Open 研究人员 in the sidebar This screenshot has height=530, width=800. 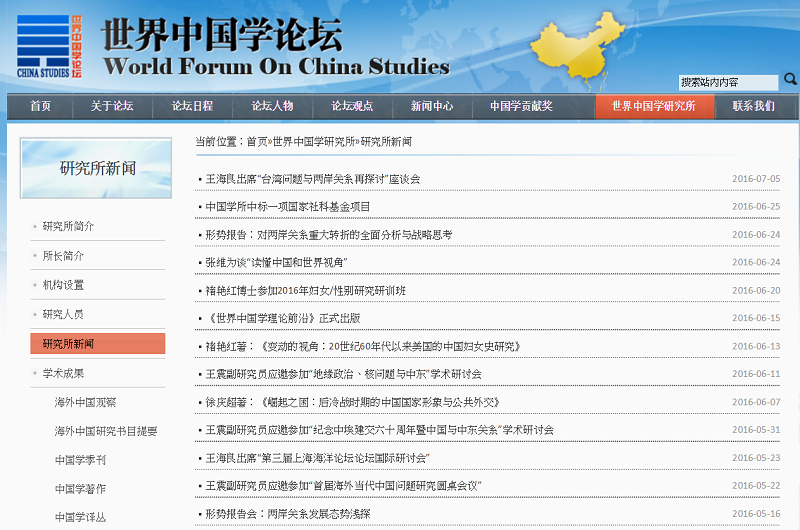[x=63, y=315]
